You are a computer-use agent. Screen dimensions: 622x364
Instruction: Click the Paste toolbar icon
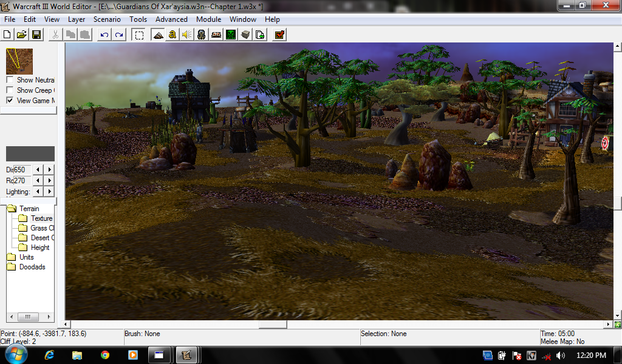[85, 35]
